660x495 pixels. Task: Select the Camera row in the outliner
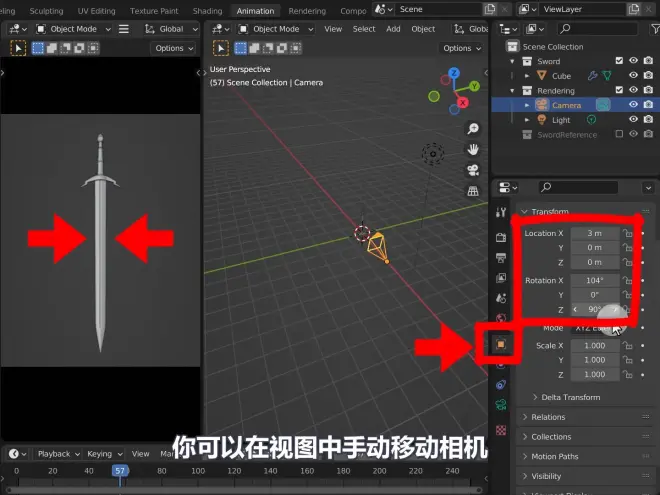tap(575, 105)
